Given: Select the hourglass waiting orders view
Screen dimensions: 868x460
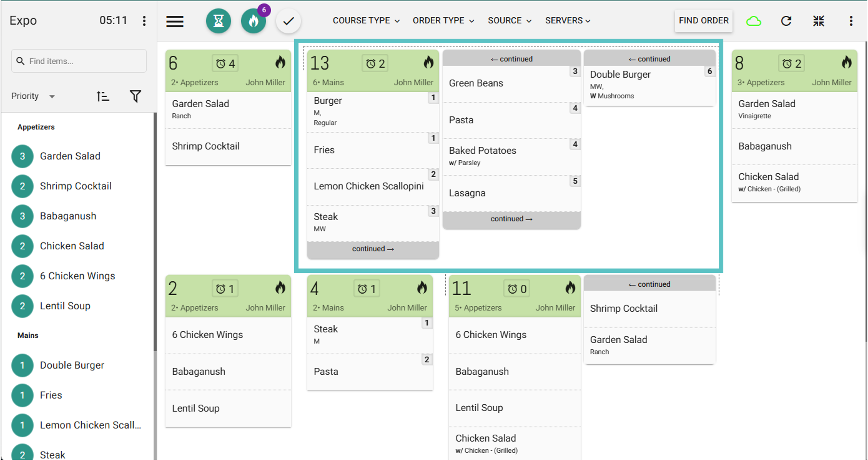Looking at the screenshot, I should pyautogui.click(x=218, y=21).
